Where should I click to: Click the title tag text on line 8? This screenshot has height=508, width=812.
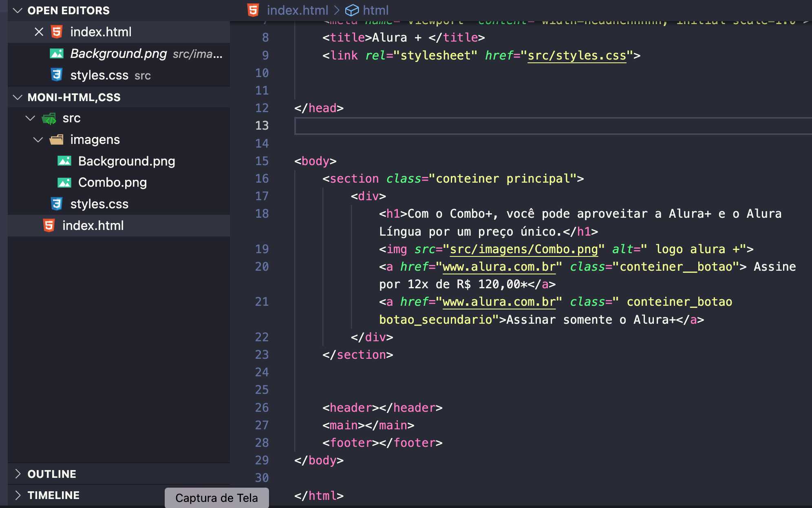404,38
